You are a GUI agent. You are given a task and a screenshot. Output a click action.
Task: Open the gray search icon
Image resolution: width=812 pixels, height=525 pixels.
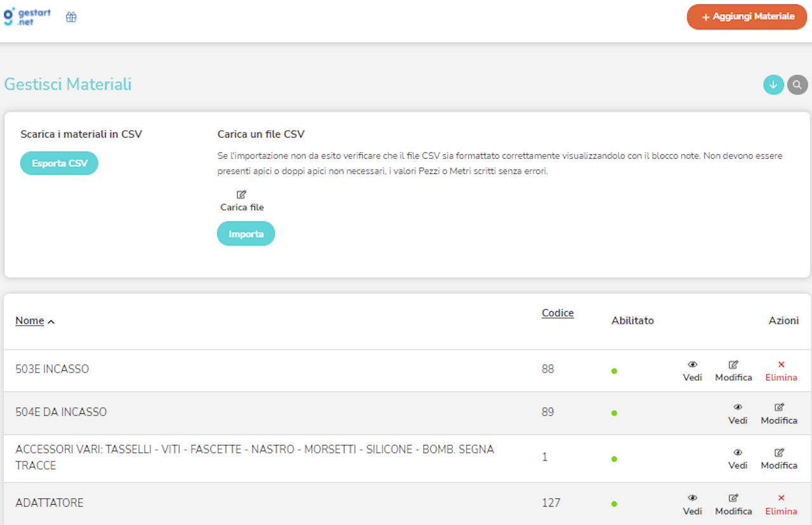pyautogui.click(x=797, y=84)
